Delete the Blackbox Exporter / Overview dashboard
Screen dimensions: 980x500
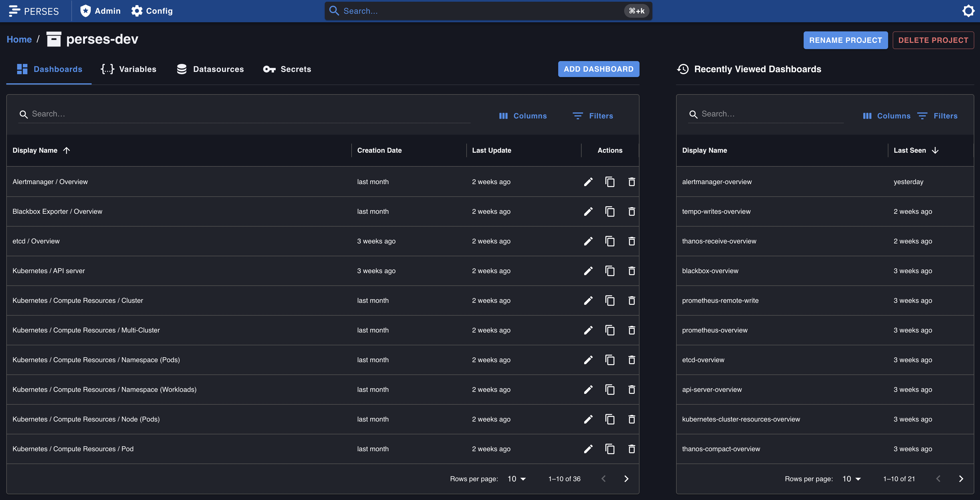[x=632, y=211]
